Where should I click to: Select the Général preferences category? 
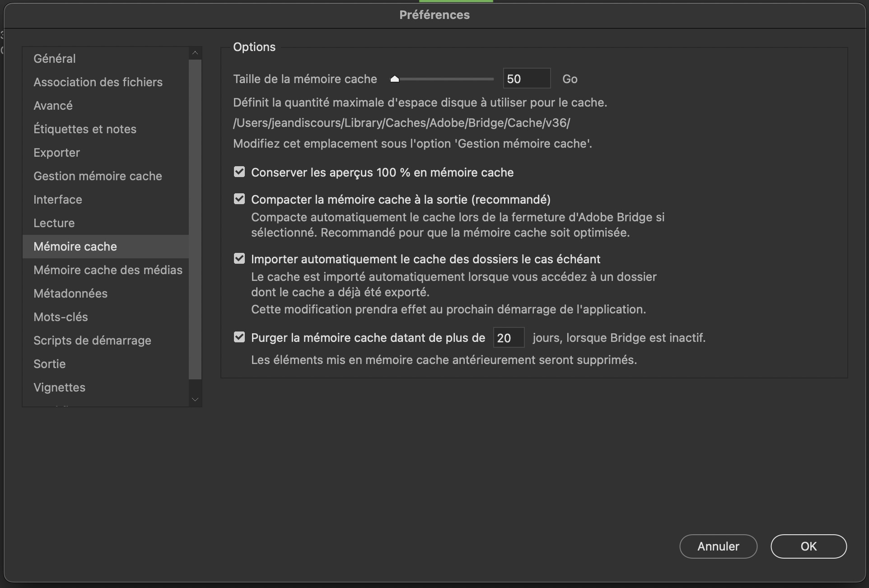pos(54,58)
